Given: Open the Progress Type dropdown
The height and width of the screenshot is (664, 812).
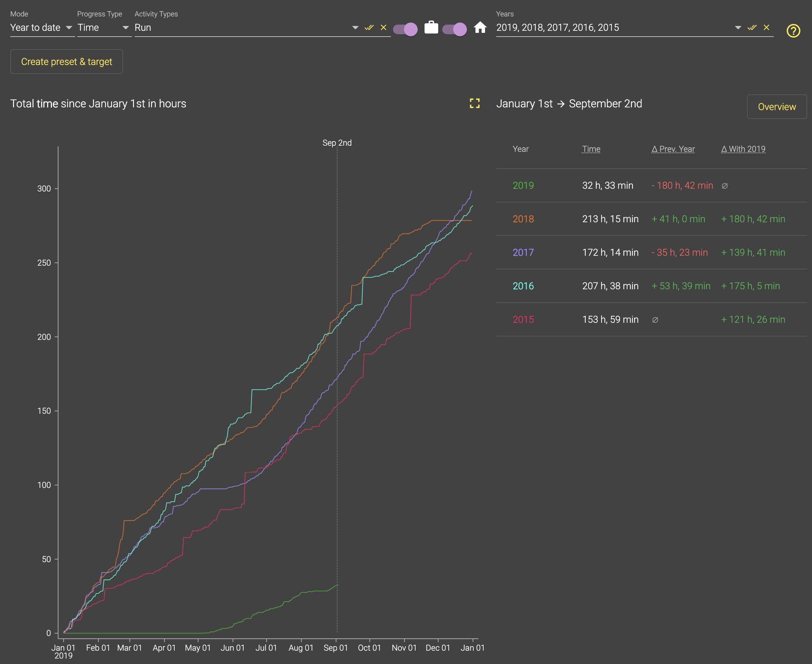Looking at the screenshot, I should click(104, 28).
